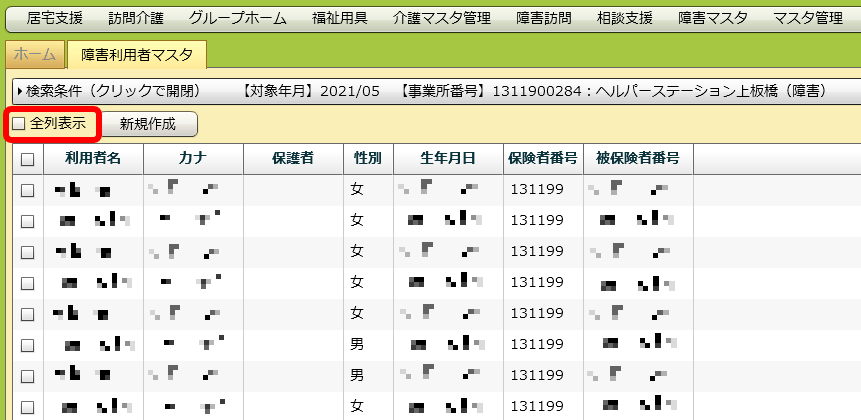Check the first row's selection checkbox
This screenshot has width=861, height=420.
[27, 189]
